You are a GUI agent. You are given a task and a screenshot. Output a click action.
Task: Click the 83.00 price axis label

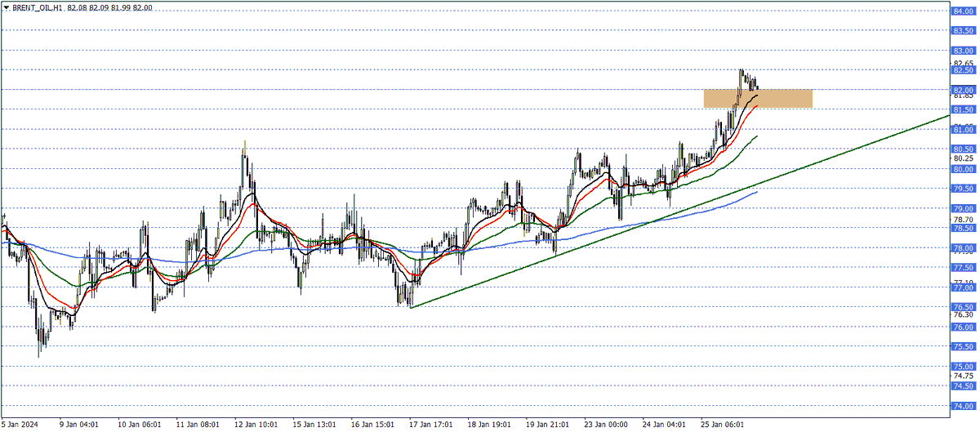pyautogui.click(x=962, y=51)
